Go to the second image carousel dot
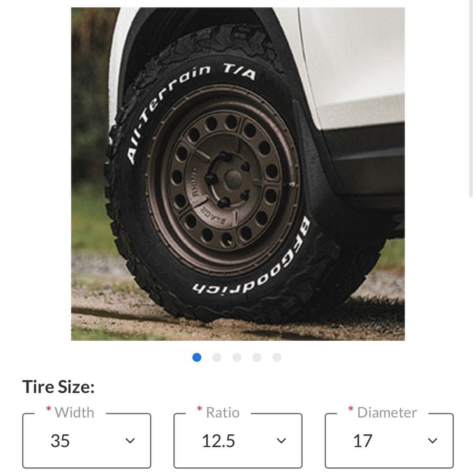This screenshot has height=476, width=476. click(217, 357)
